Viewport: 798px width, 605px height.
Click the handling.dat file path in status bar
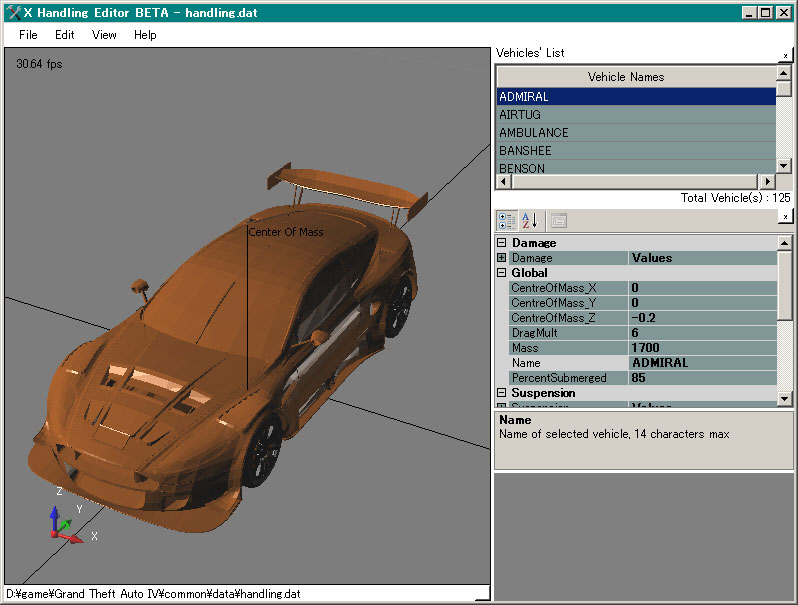(153, 594)
